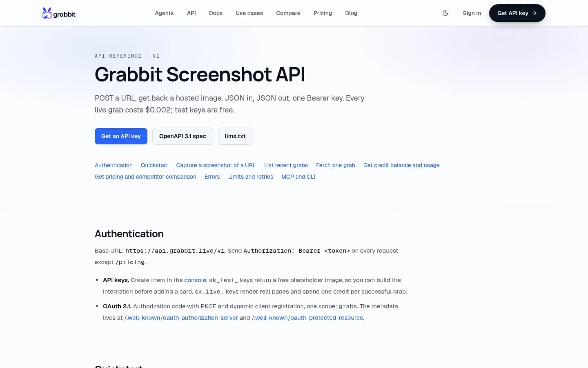Toggle dark mode moon icon
588x368 pixels.
pyautogui.click(x=445, y=13)
